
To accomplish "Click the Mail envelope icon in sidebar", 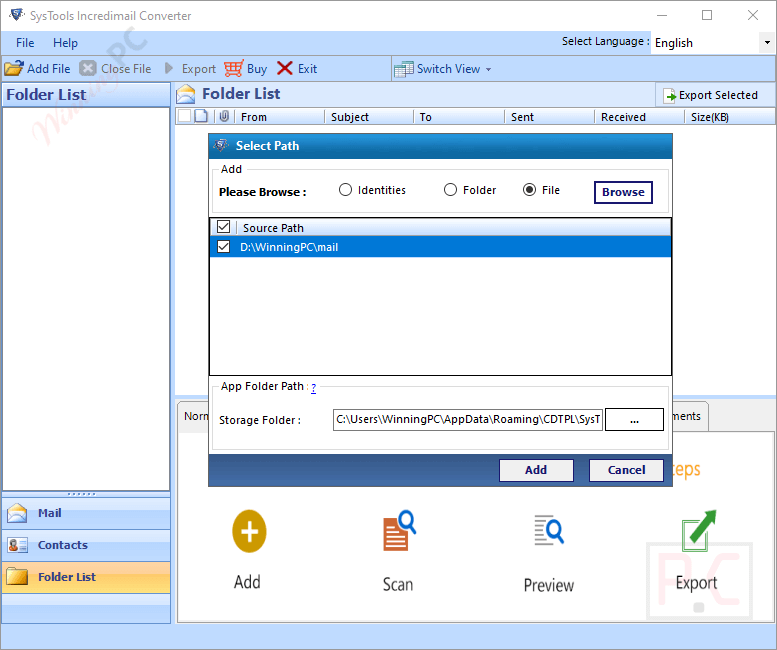I will pos(17,513).
